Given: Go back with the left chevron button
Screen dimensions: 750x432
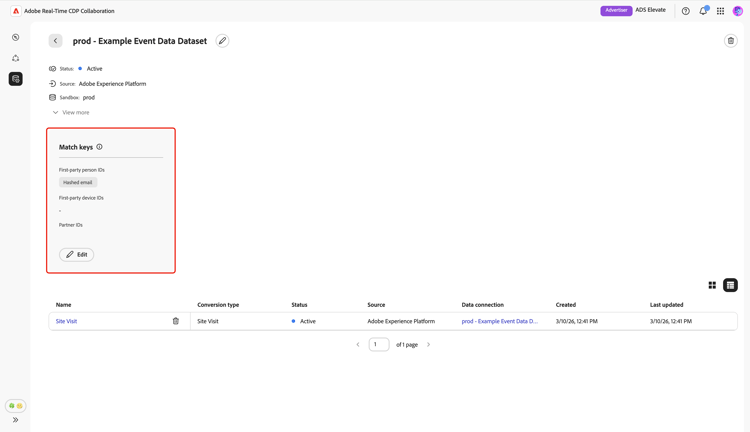Looking at the screenshot, I should pyautogui.click(x=55, y=41).
